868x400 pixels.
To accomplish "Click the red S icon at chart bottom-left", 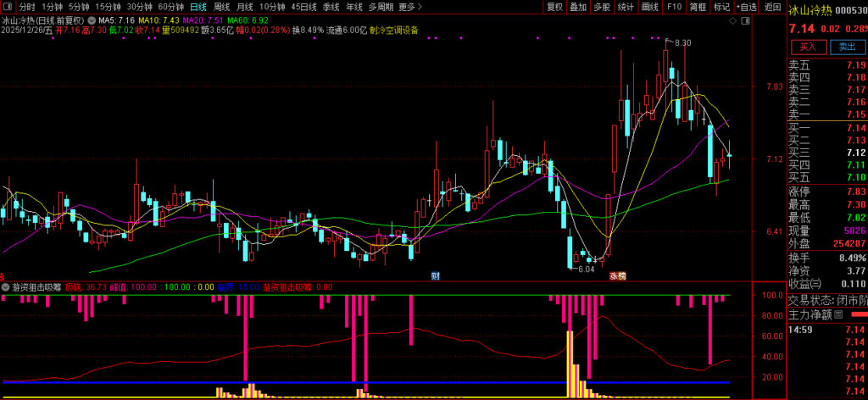I will (x=3, y=276).
